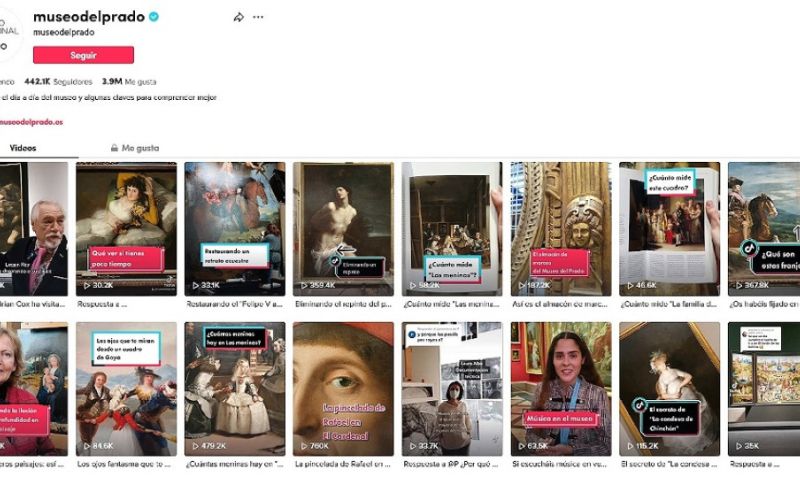Open the 'La condesa de Chinchón' video thumbnail

[669, 389]
